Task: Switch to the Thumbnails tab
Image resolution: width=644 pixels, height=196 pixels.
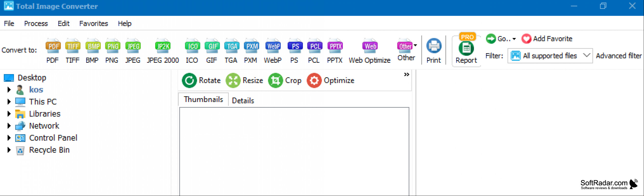Action: pyautogui.click(x=203, y=99)
